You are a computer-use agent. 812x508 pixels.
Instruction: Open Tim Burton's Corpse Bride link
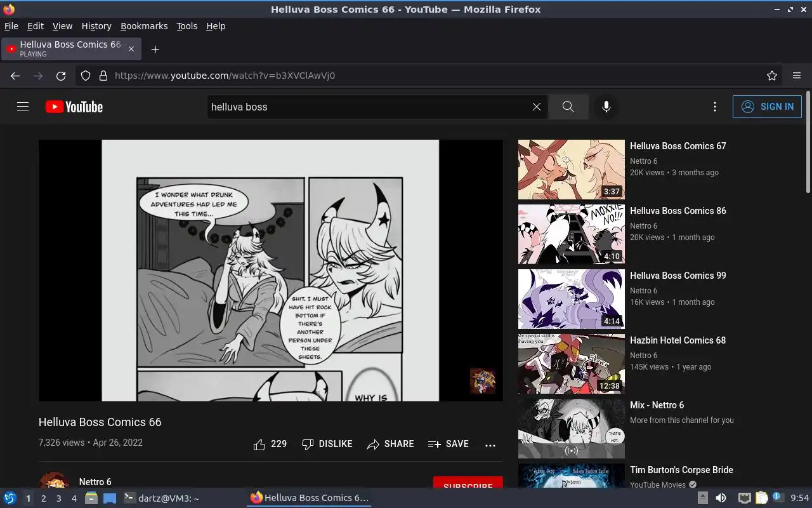click(x=681, y=470)
